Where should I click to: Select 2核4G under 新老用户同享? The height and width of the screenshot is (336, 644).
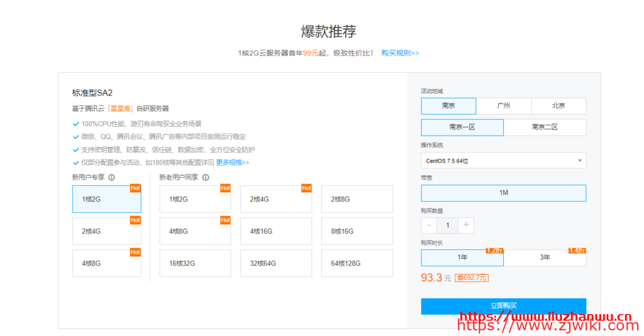(276, 199)
